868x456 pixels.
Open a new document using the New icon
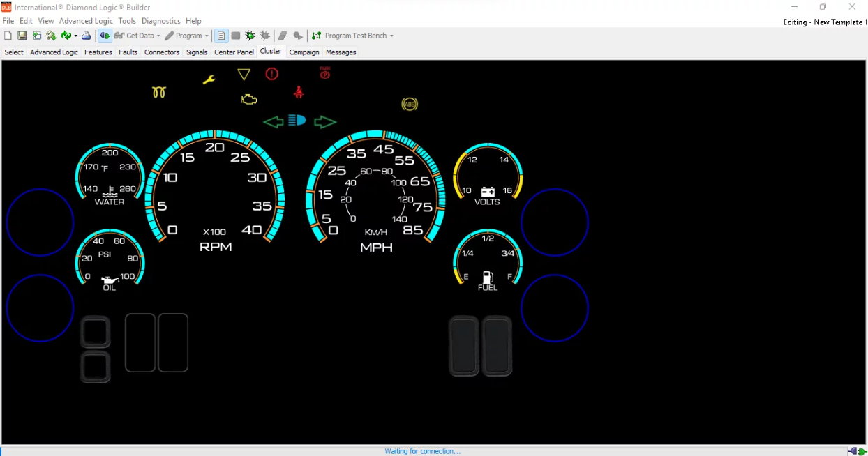[x=8, y=35]
